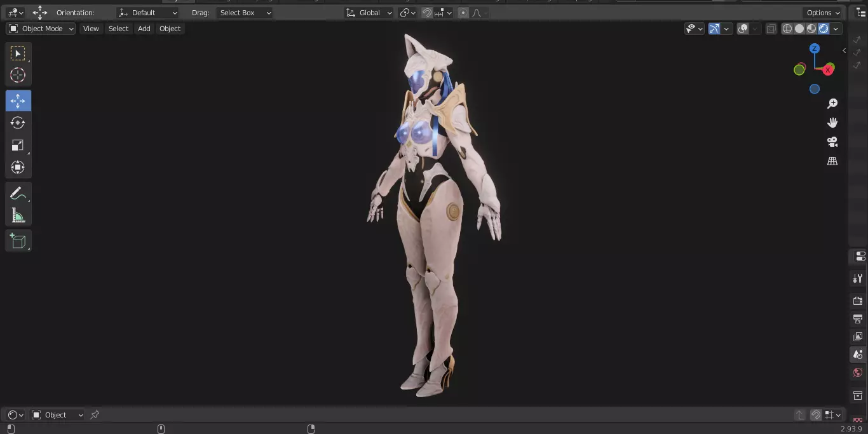Toggle snapping magnet in bottom header
The width and height of the screenshot is (868, 434).
click(816, 415)
